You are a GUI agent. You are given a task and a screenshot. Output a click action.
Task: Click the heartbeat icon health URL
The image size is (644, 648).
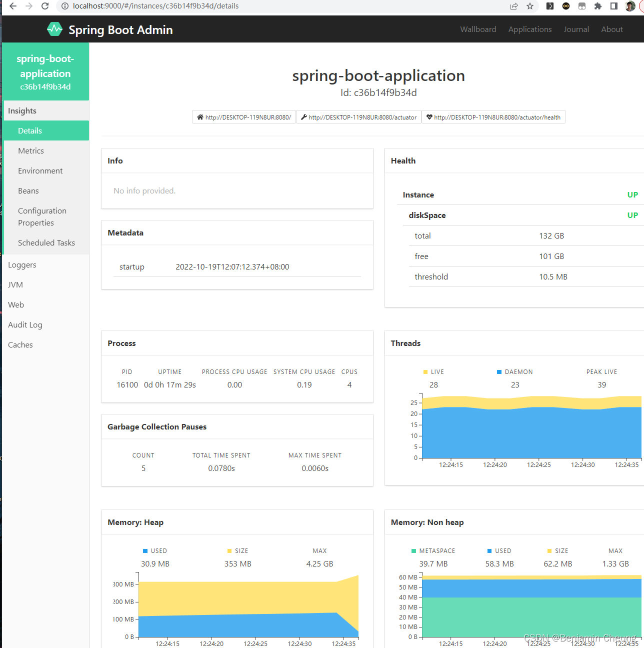click(x=493, y=117)
